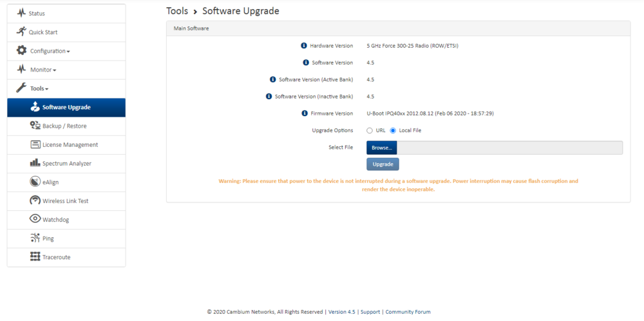Click info icon beside Software Version (Inactive Bank)
The width and height of the screenshot is (644, 321).
[269, 96]
